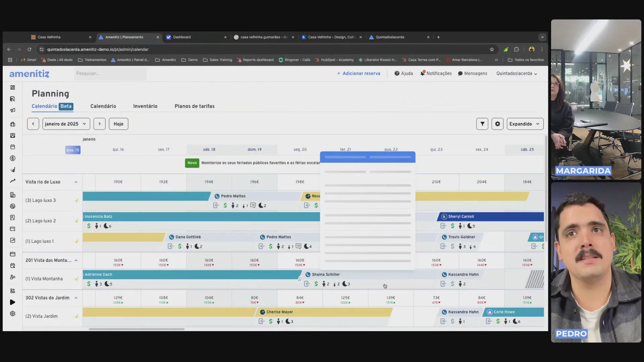This screenshot has height=362, width=644.
Task: Click the vertical calendar scrollbar on right
Action: coord(546,188)
